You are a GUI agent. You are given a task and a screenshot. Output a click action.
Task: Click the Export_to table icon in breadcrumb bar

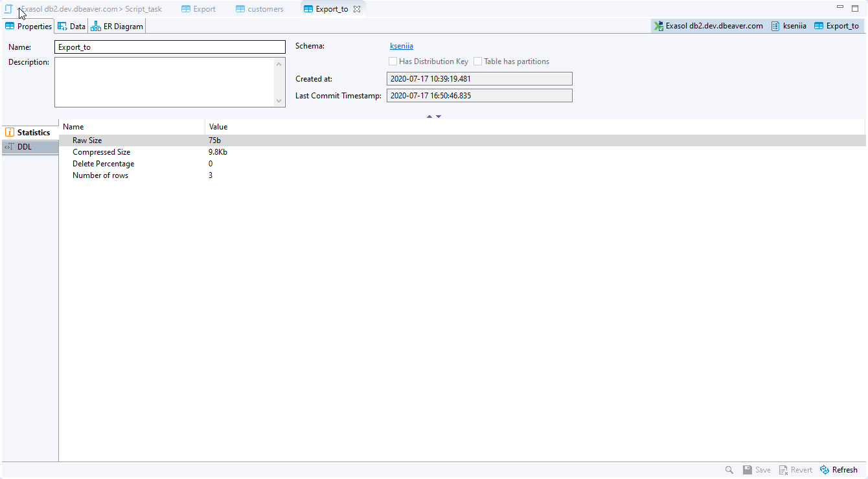coord(817,26)
